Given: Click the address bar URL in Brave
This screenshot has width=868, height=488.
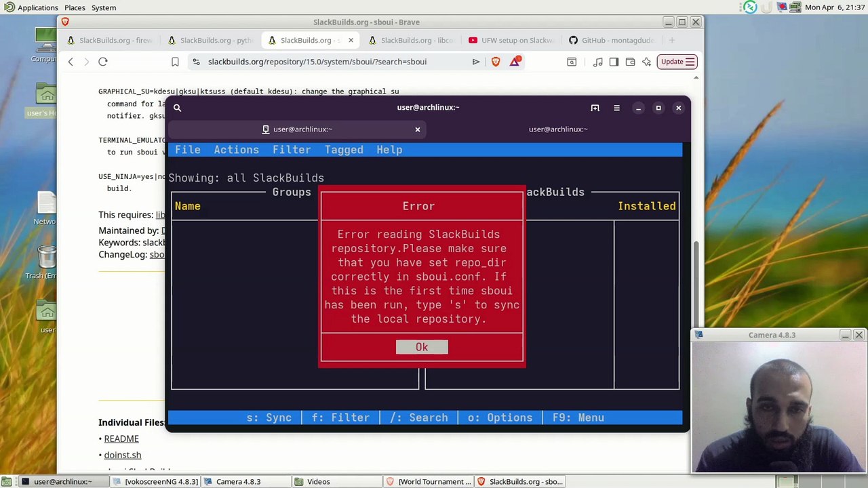Looking at the screenshot, I should 317,62.
